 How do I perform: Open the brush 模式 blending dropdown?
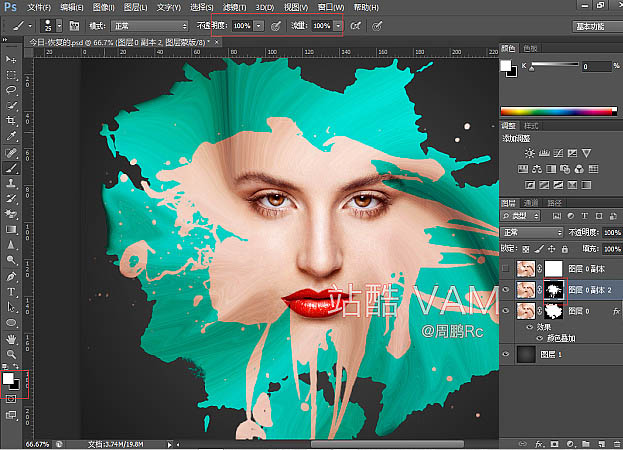pos(147,24)
